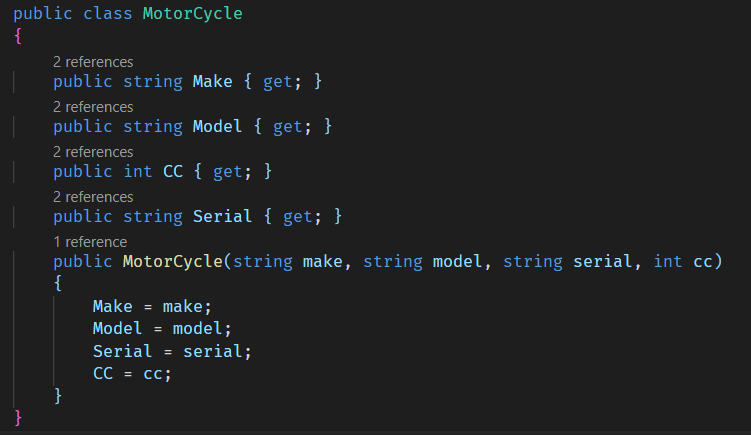Open references link above Make property
Image resolution: width=751 pixels, height=435 pixels.
click(93, 62)
